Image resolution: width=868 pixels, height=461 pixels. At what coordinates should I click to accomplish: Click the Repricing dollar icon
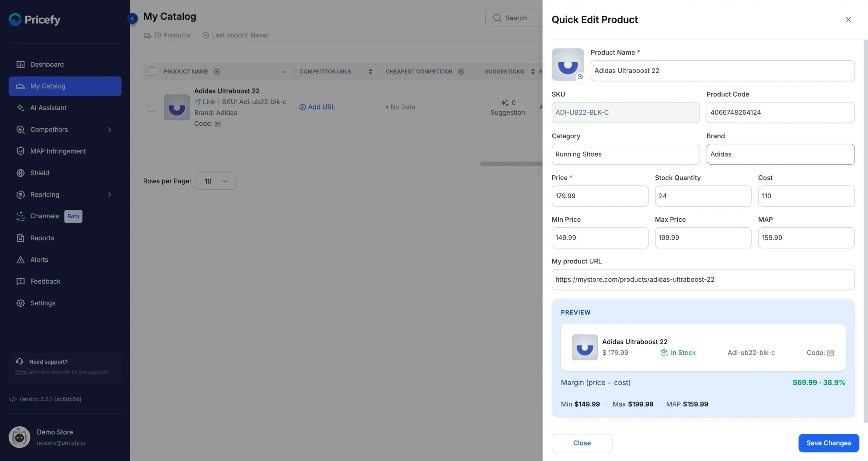[x=20, y=195]
